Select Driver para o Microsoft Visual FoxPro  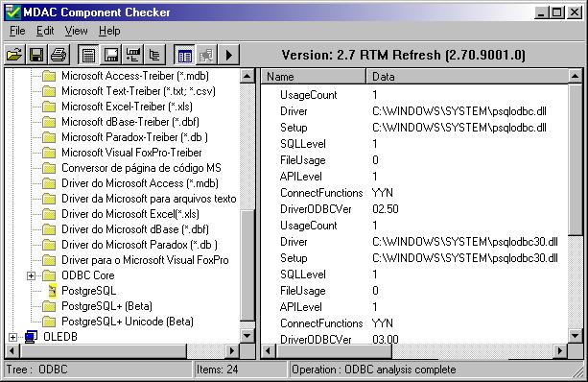pyautogui.click(x=145, y=260)
